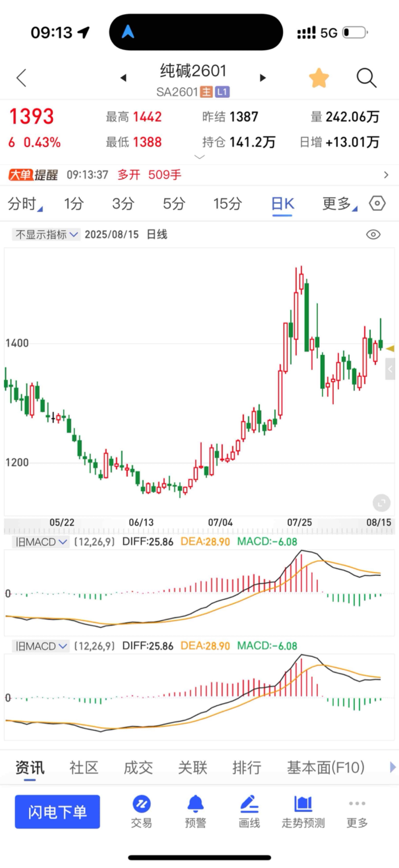Open the 预警 bell alert icon

[195, 811]
